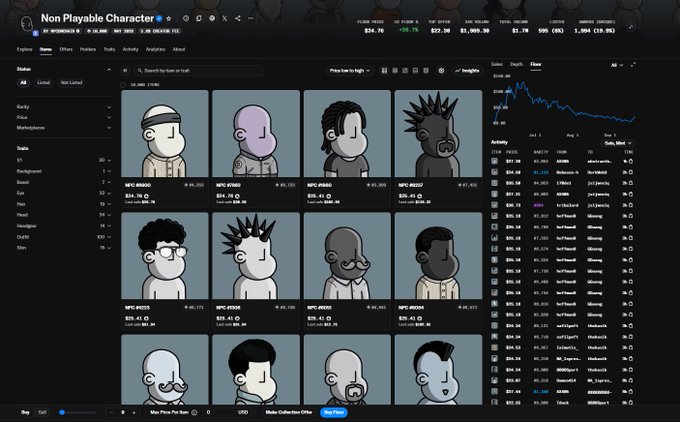Click the Max Price Per Item info icon
This screenshot has height=422, width=680.
(194, 412)
